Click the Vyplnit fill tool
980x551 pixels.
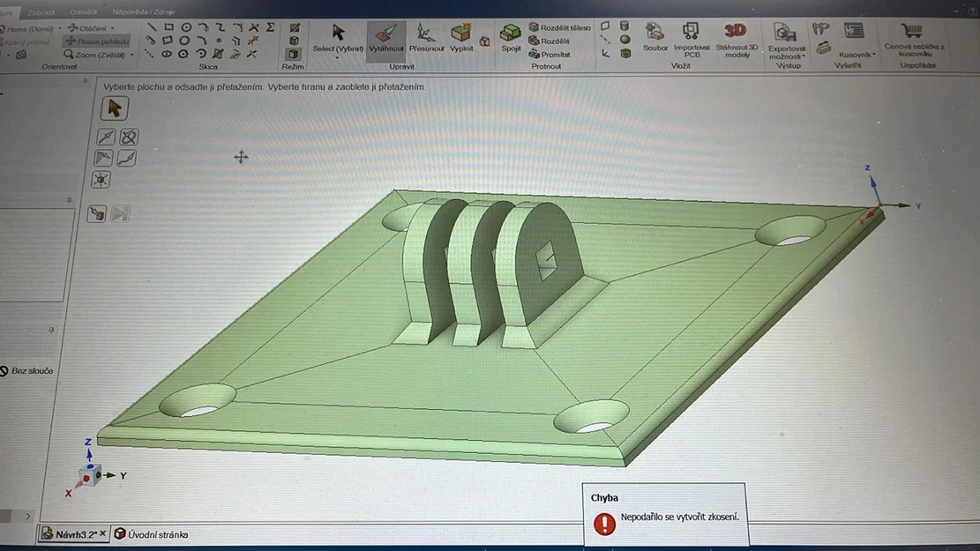click(461, 38)
